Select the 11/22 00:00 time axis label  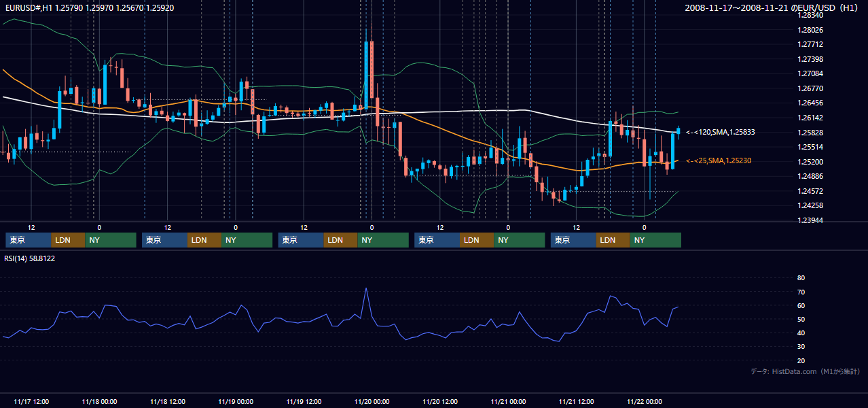[x=645, y=402]
